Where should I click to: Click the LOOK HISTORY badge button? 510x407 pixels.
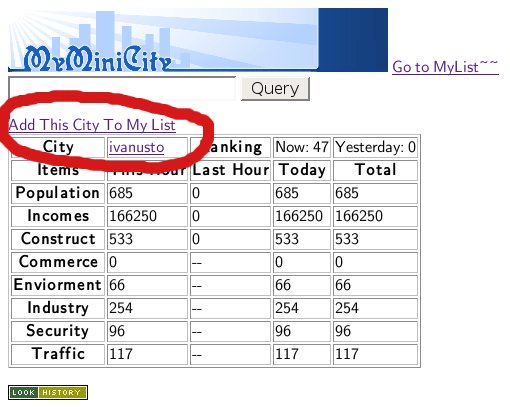(x=48, y=392)
